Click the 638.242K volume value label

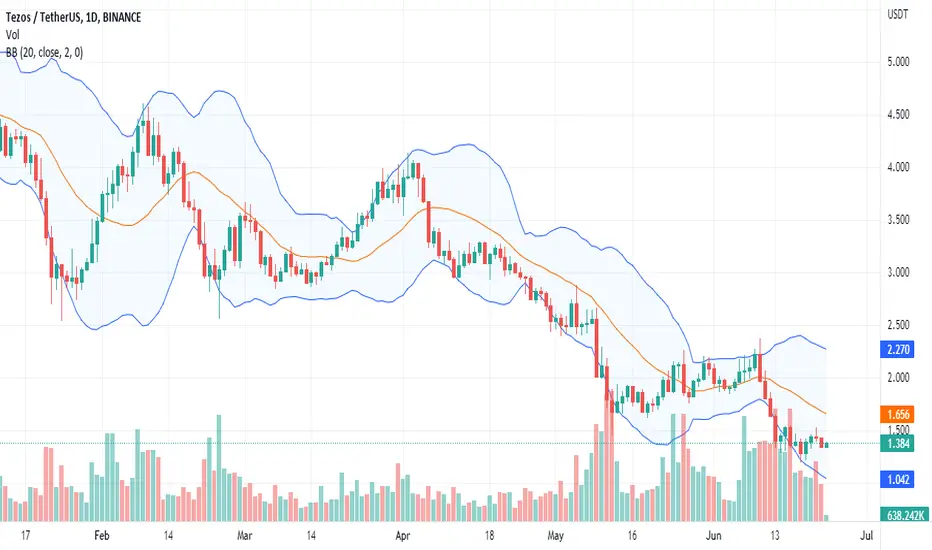(905, 515)
